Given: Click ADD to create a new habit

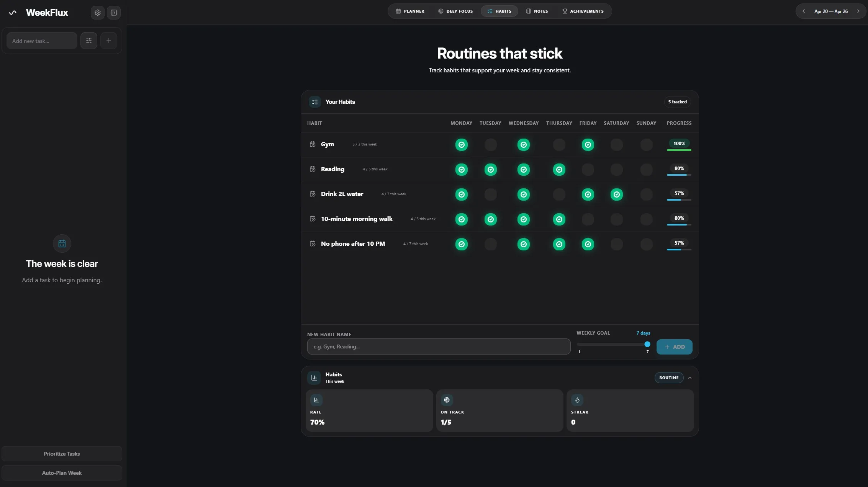Looking at the screenshot, I should click(675, 346).
